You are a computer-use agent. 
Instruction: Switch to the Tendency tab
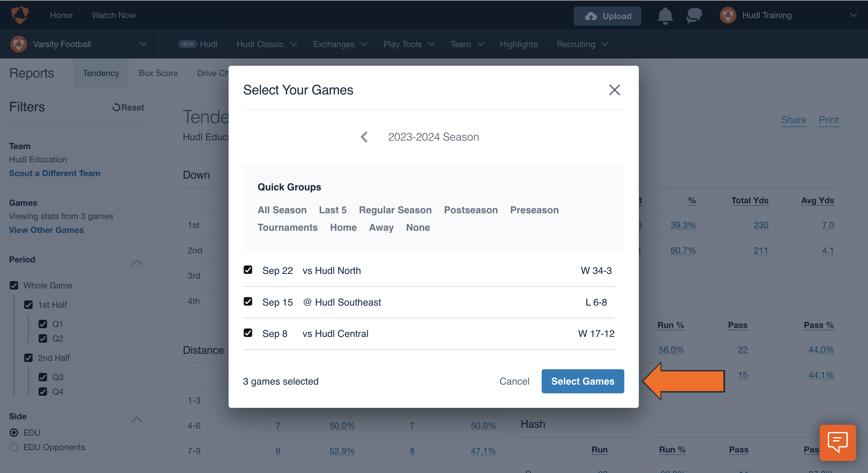101,73
